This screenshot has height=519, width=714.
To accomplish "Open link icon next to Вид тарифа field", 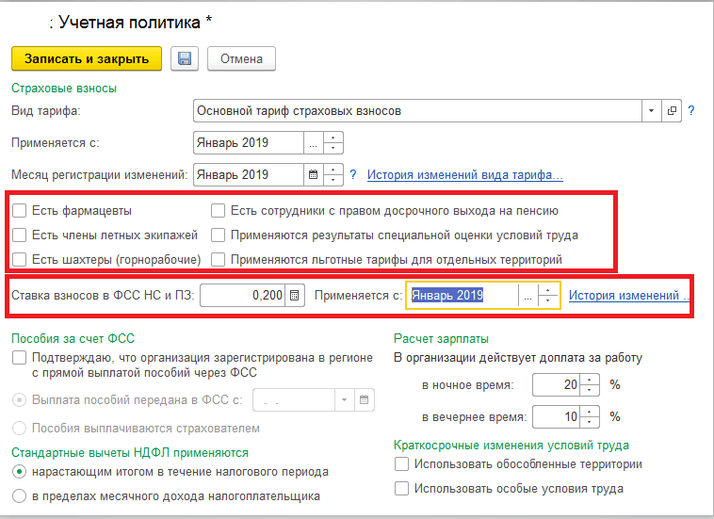I will point(672,110).
